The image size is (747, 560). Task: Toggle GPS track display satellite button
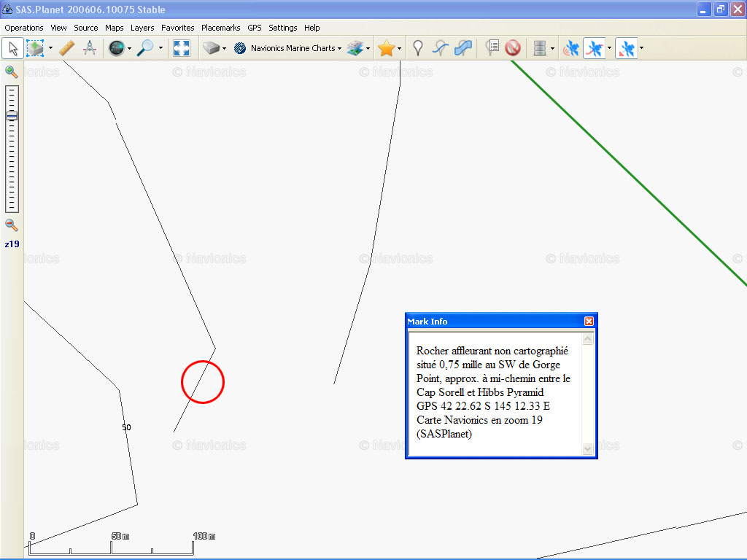coord(594,48)
